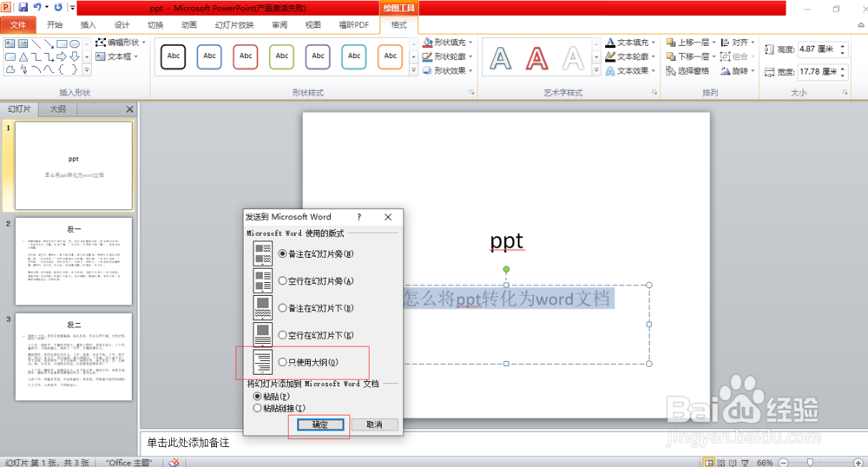Start slideshow from status bar icon
This screenshot has height=467, width=868.
pyautogui.click(x=745, y=463)
